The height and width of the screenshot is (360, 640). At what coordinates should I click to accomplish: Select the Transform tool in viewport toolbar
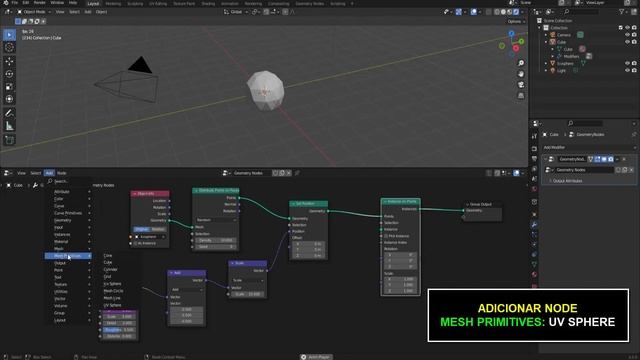click(9, 99)
